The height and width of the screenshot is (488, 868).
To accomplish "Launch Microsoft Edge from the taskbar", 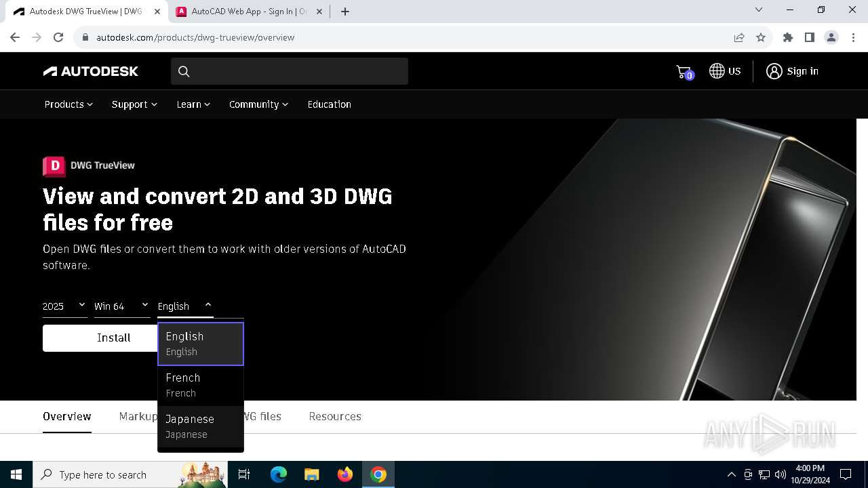I will (279, 474).
